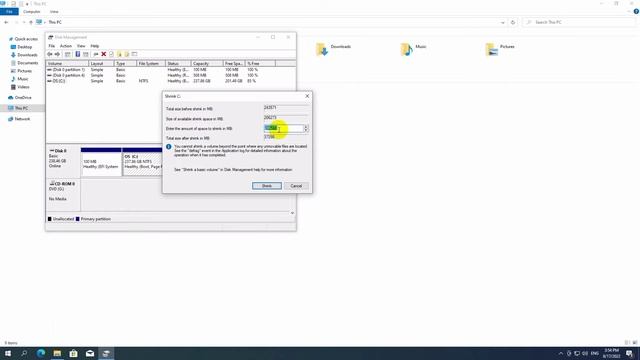This screenshot has height=360, width=640.
Task: Sort by the Capacity column header
Action: coord(207,64)
